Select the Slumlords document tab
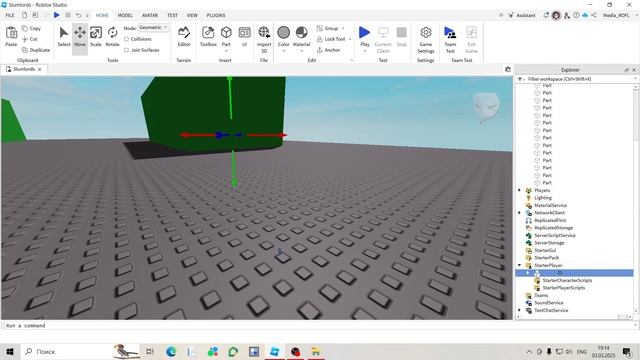 pyautogui.click(x=24, y=69)
